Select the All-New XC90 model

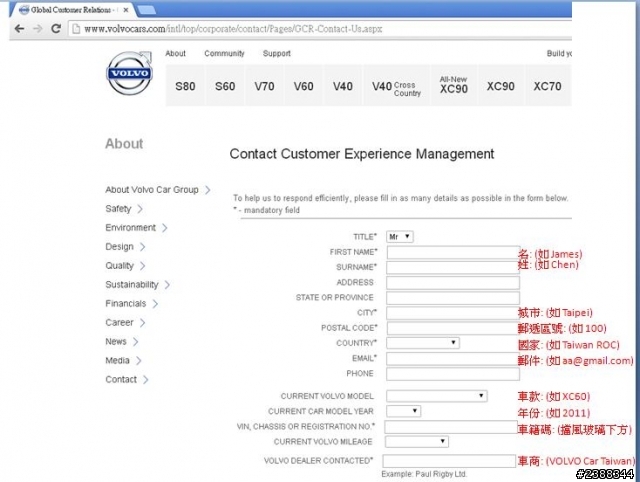[453, 85]
